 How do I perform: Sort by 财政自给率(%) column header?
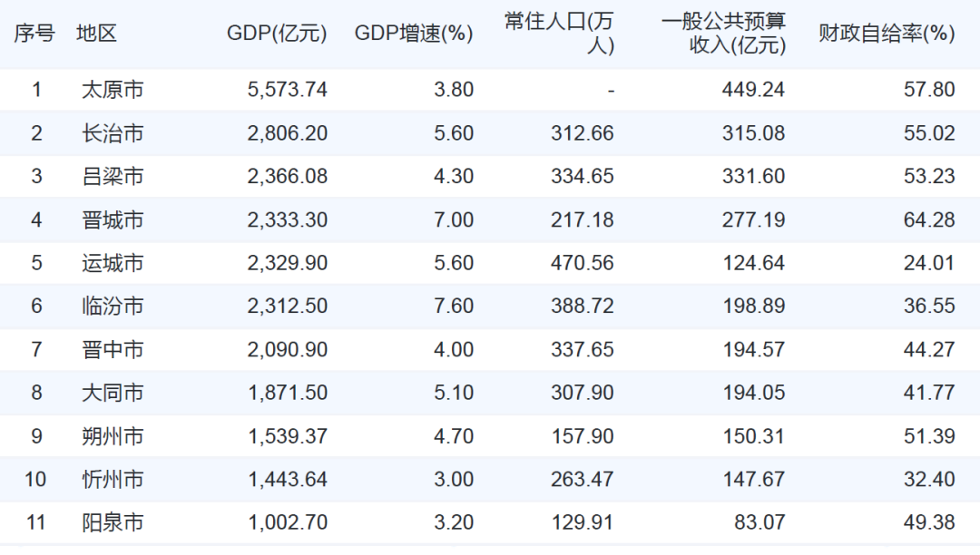tap(887, 34)
